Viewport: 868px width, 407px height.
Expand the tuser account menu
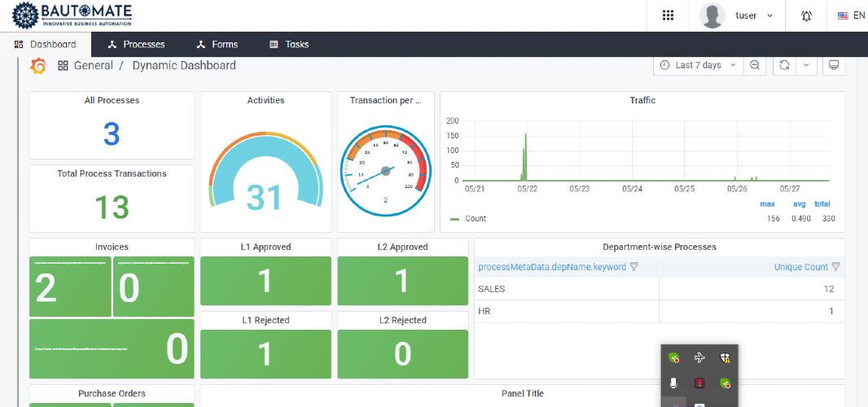[738, 16]
